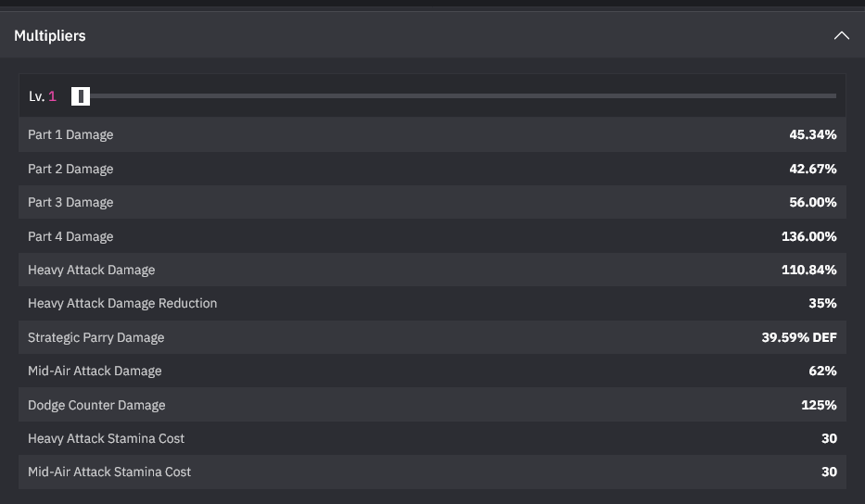The image size is (865, 504).
Task: Select the Part 1 Damage row
Action: pyautogui.click(x=432, y=134)
